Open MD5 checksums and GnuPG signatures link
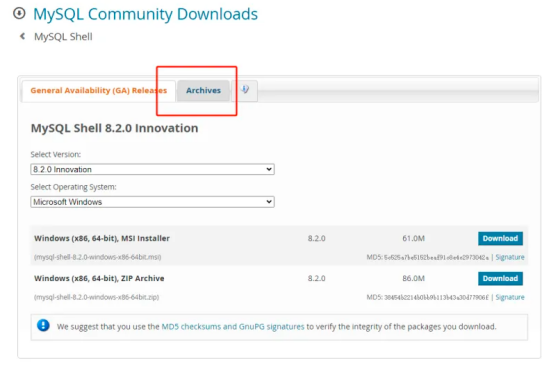560x373 pixels. [x=233, y=327]
